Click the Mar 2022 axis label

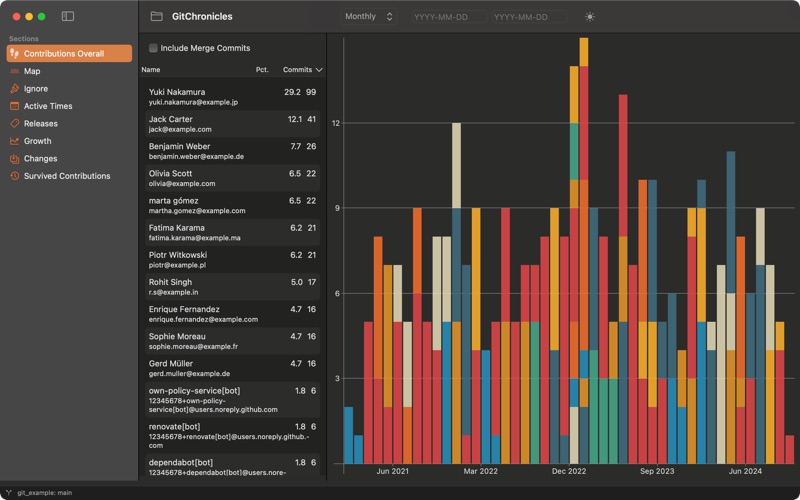481,471
